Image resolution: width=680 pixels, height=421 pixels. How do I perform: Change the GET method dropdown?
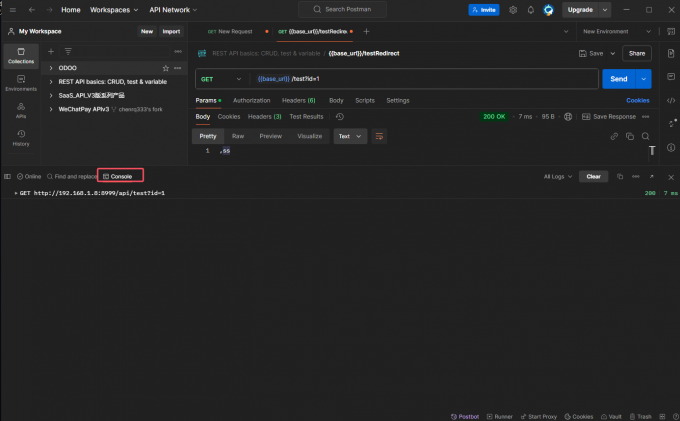221,79
